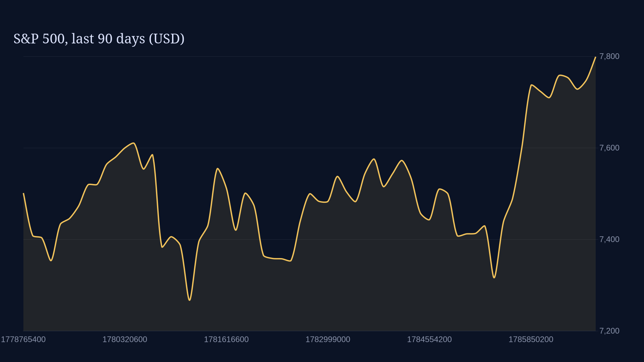Click the x-axis label 1784554200
The width and height of the screenshot is (644, 362).
(x=429, y=340)
